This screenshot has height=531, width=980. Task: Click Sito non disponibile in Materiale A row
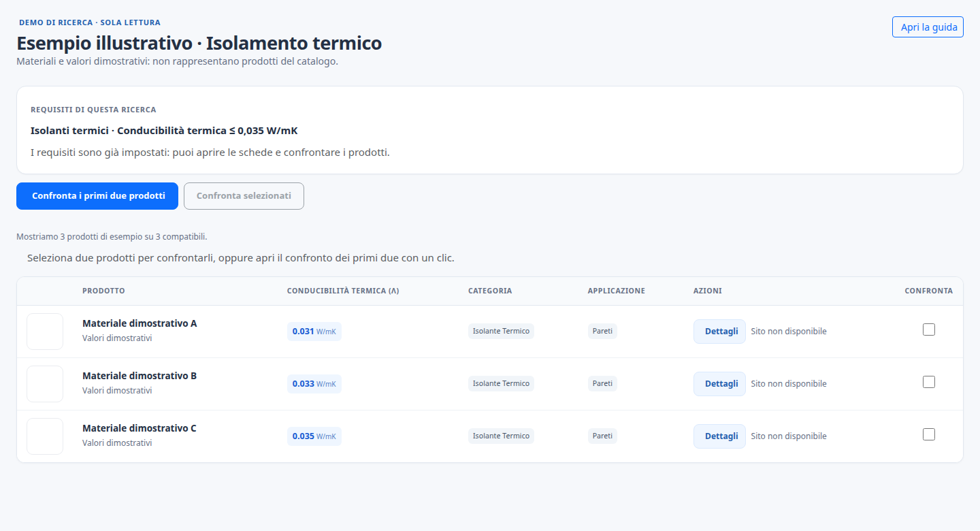click(789, 332)
